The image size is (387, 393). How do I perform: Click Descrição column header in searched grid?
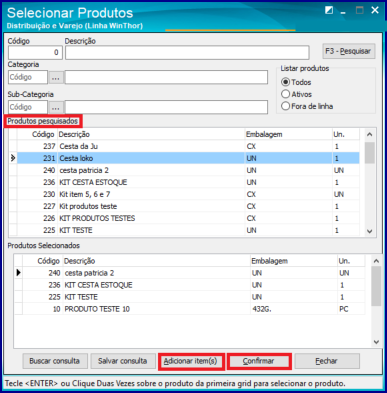[151, 134]
